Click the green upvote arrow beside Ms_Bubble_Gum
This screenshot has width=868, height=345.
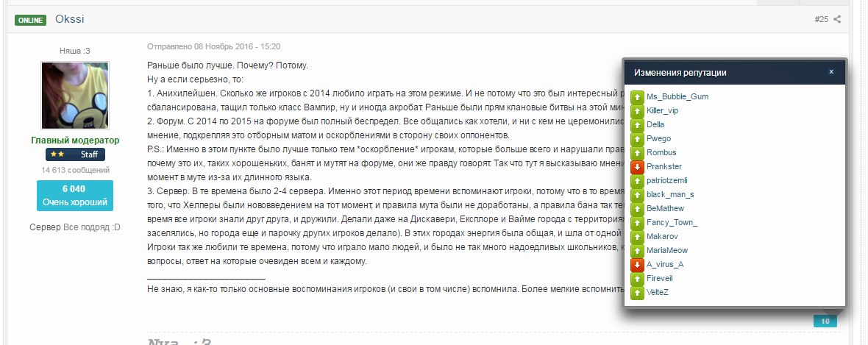[x=637, y=97]
